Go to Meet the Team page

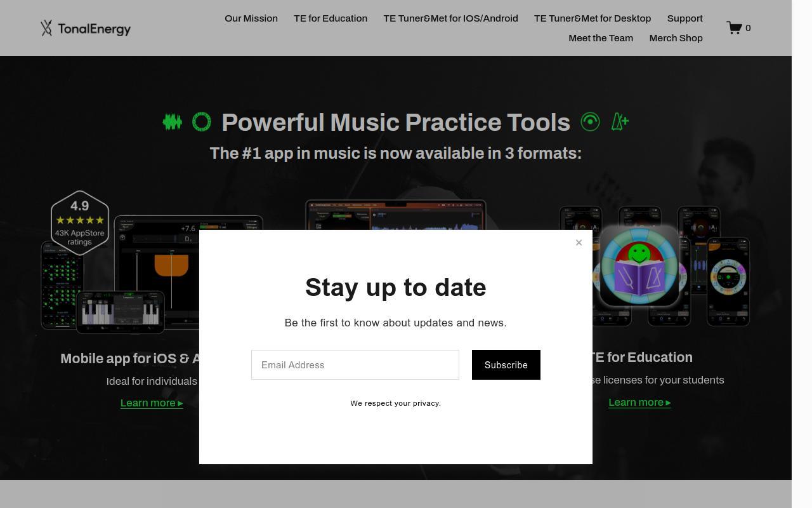coord(601,38)
